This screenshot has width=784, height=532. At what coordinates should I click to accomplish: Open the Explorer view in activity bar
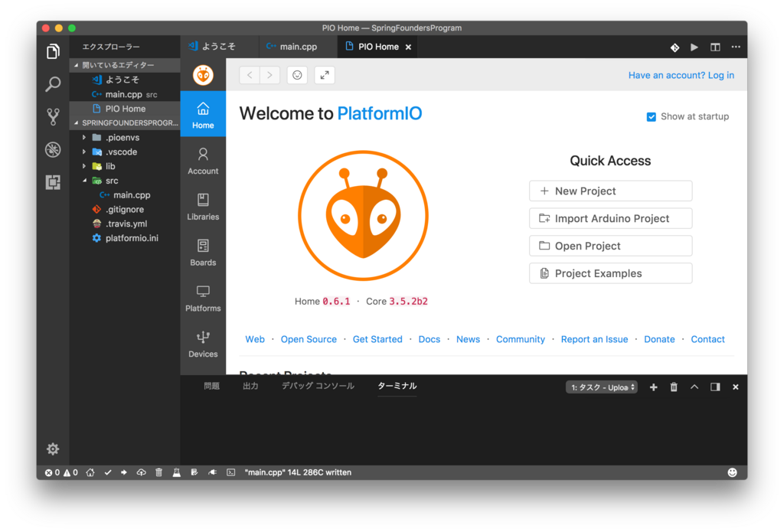53,51
